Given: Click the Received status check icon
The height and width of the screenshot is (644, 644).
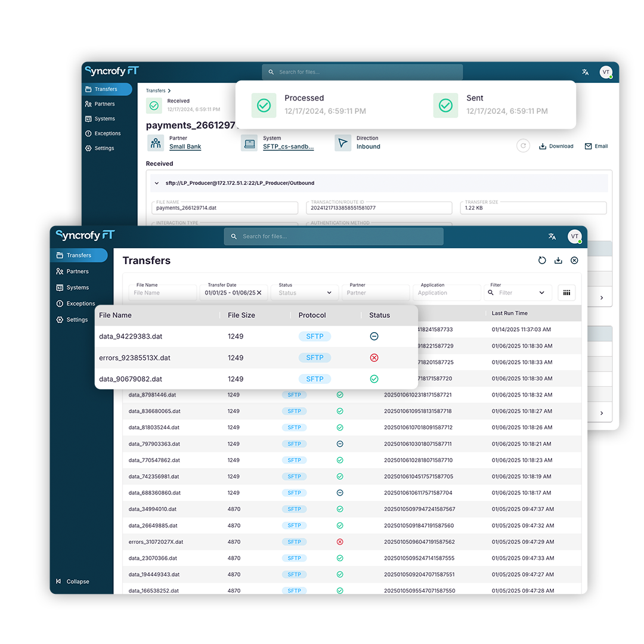Looking at the screenshot, I should click(154, 106).
